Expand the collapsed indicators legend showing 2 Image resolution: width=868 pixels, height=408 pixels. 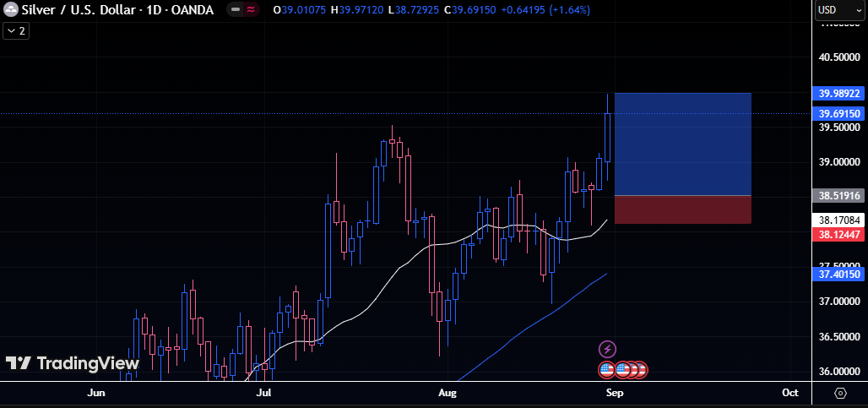tap(16, 31)
